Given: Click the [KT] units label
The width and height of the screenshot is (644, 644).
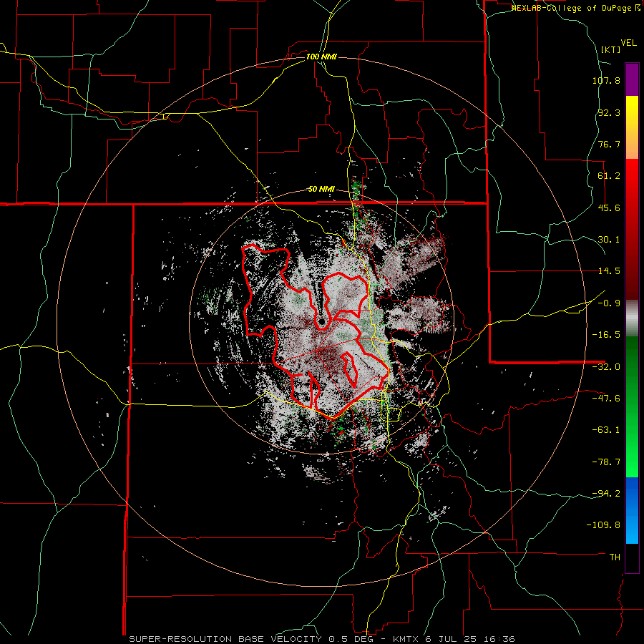Looking at the screenshot, I should tap(610, 49).
